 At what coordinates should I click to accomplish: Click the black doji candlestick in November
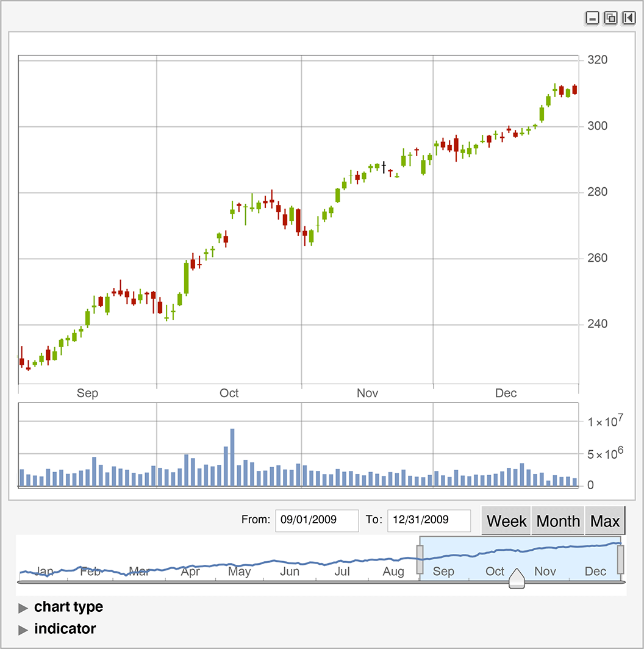point(384,168)
